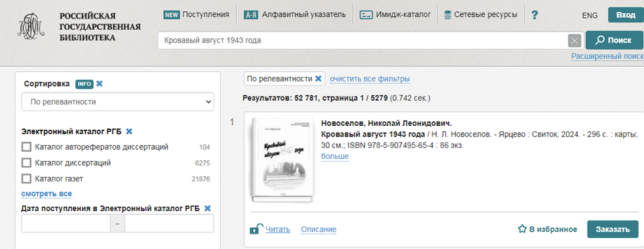Screen dimensions: 644x249
Task: Click the network resources database icon
Action: [x=448, y=15]
